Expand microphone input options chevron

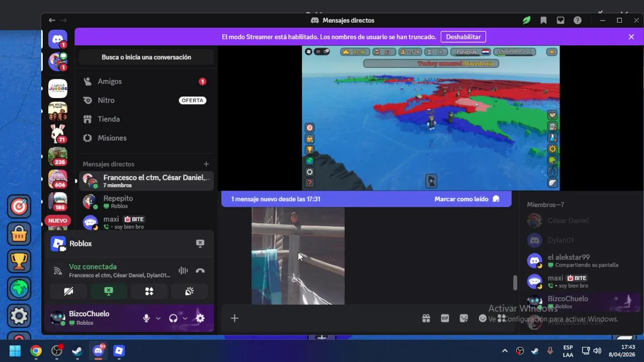pos(158,318)
